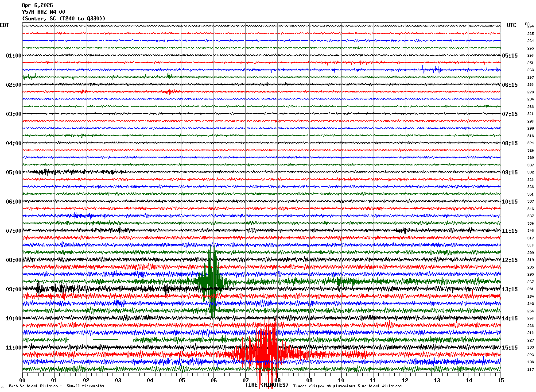Click the '14:15' UTC time label
The height and width of the screenshot is (392, 536).
point(510,319)
